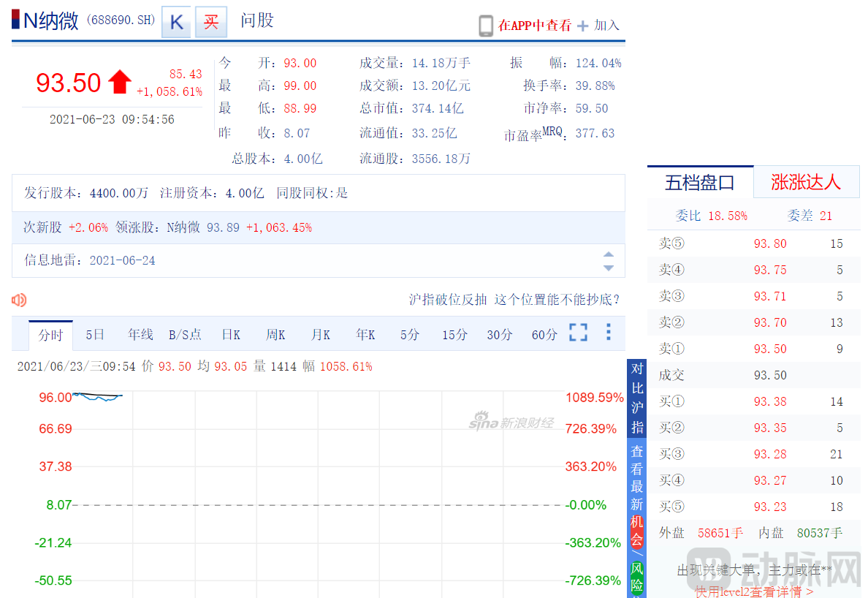Select the 五档盘口 order book tab
Screen dimensions: 868x598
click(x=699, y=182)
